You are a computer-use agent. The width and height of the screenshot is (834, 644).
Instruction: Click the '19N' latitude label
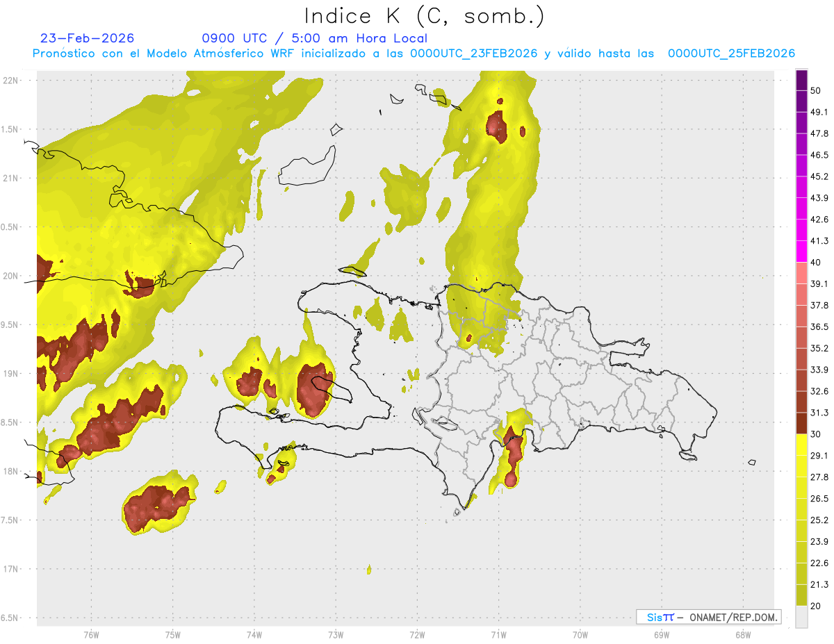point(12,374)
